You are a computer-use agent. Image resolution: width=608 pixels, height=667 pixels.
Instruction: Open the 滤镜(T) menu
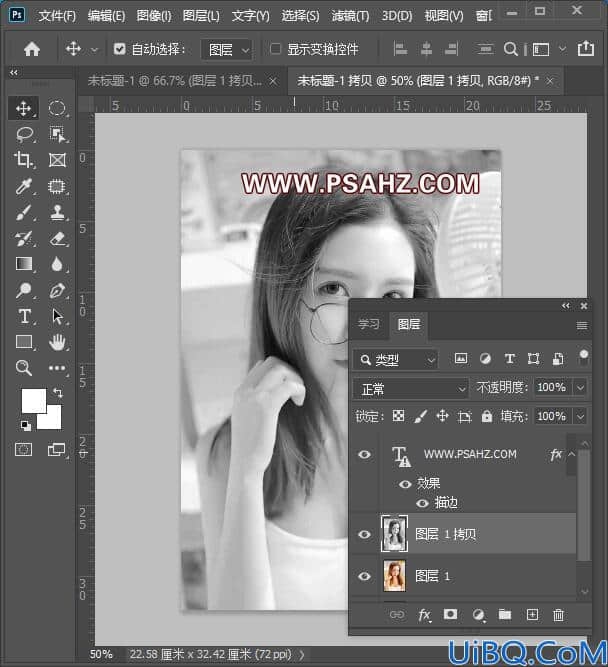[x=350, y=16]
